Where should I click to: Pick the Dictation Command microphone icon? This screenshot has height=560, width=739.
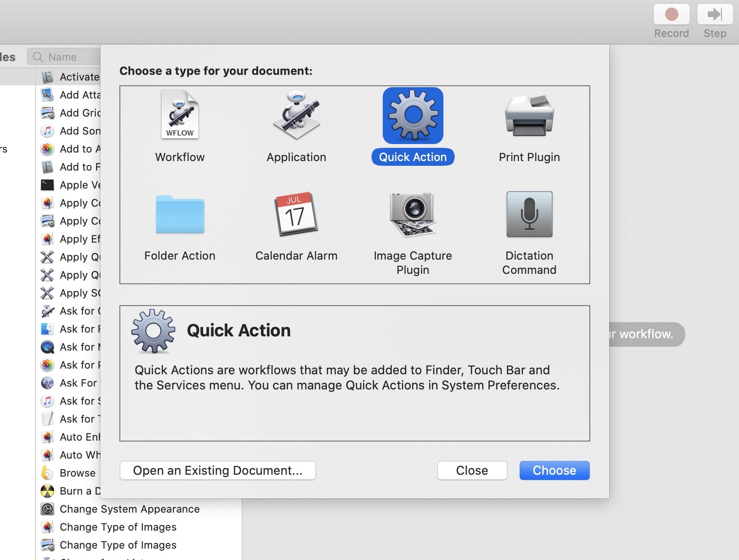(x=529, y=215)
